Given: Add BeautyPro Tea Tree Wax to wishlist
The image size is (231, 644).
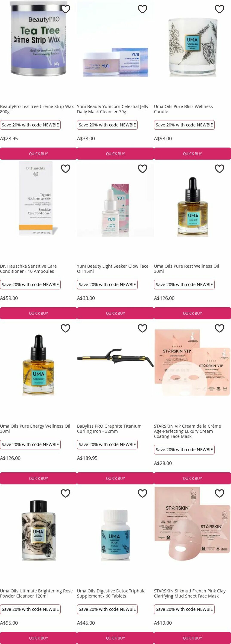Looking at the screenshot, I should pyautogui.click(x=66, y=9).
